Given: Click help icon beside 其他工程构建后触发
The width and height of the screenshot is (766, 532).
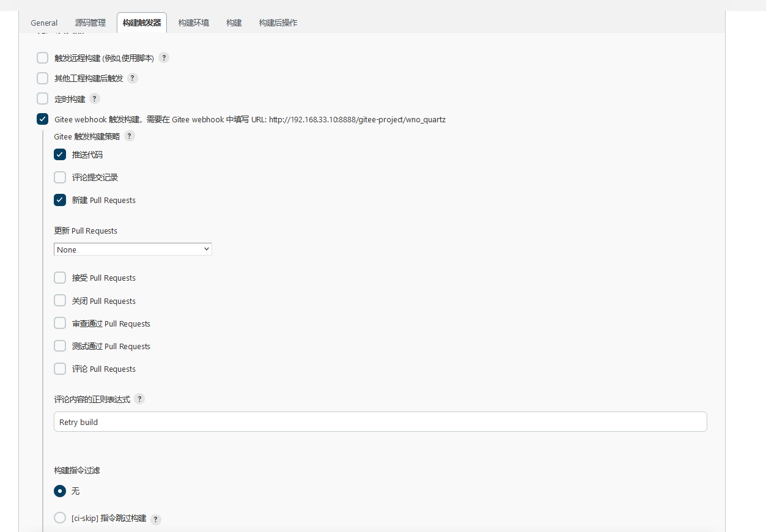Looking at the screenshot, I should coord(133,78).
